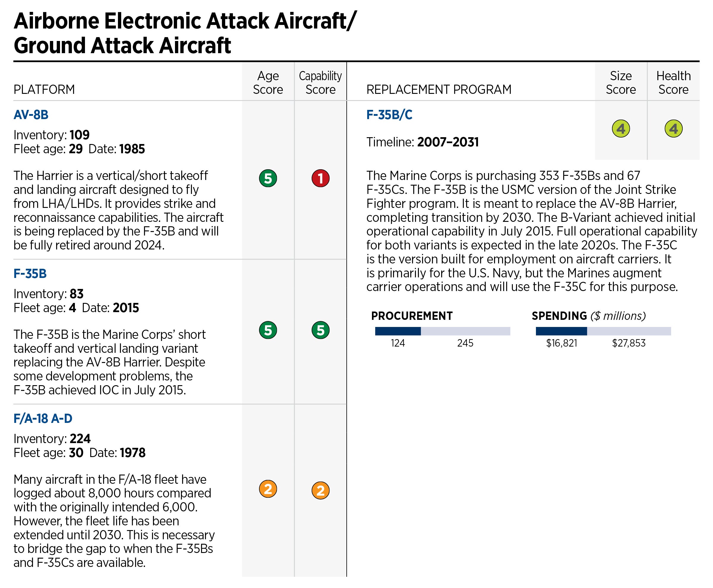
Task: Select the Size Score column header
Action: [x=621, y=82]
